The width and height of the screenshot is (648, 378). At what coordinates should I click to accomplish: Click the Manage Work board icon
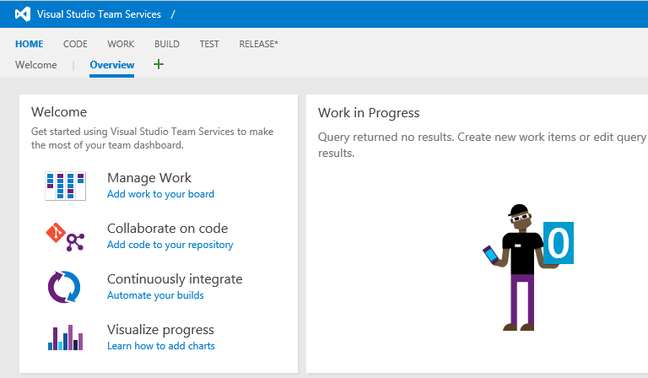tap(65, 186)
